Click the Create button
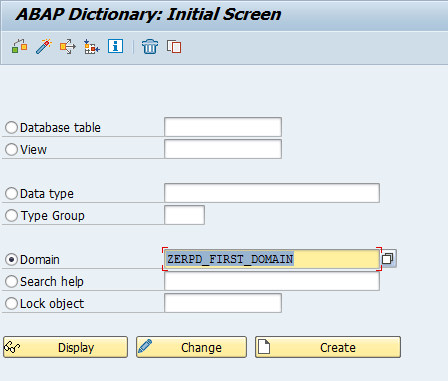 (328, 347)
